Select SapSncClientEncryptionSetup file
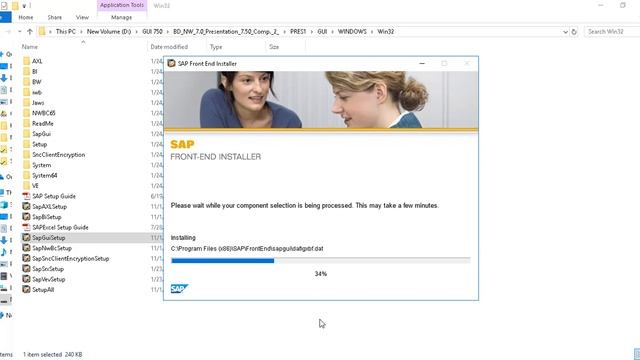640x360 pixels. coord(70,259)
